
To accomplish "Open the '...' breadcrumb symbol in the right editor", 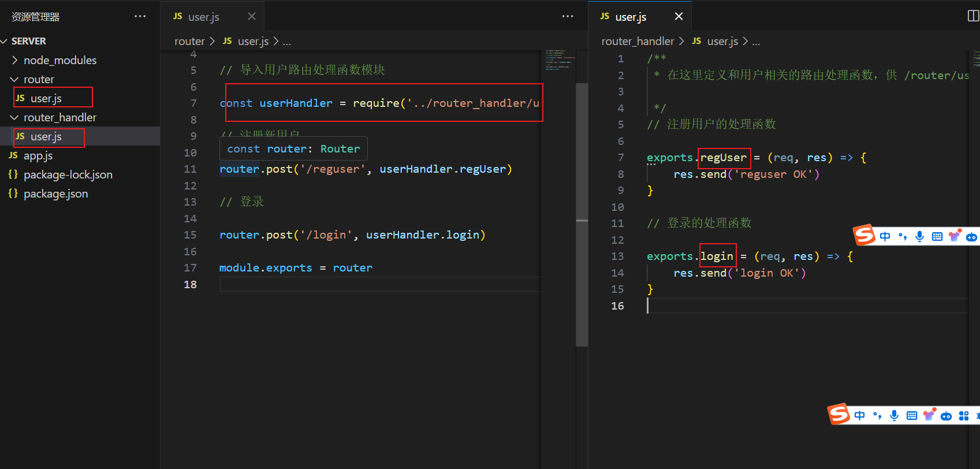I will click(756, 41).
